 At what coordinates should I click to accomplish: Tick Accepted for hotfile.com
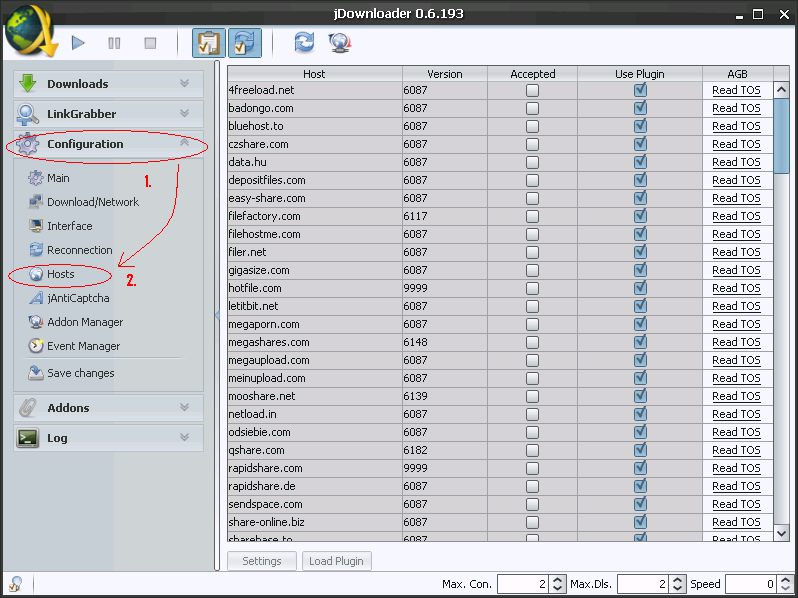pos(532,289)
